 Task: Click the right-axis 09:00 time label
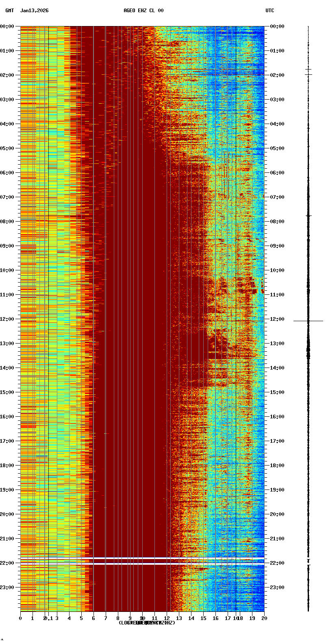coord(277,246)
